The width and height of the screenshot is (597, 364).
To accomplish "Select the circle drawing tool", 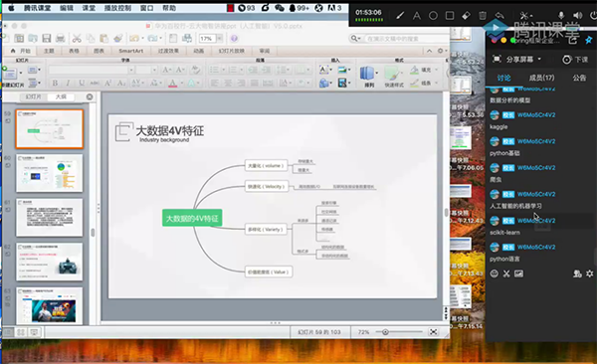I will (433, 16).
